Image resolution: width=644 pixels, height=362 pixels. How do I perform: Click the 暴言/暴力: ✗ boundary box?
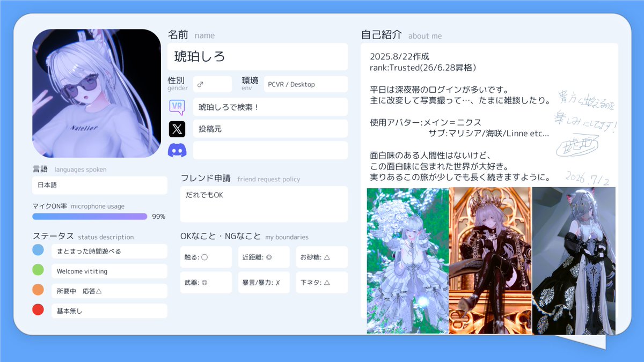(264, 282)
